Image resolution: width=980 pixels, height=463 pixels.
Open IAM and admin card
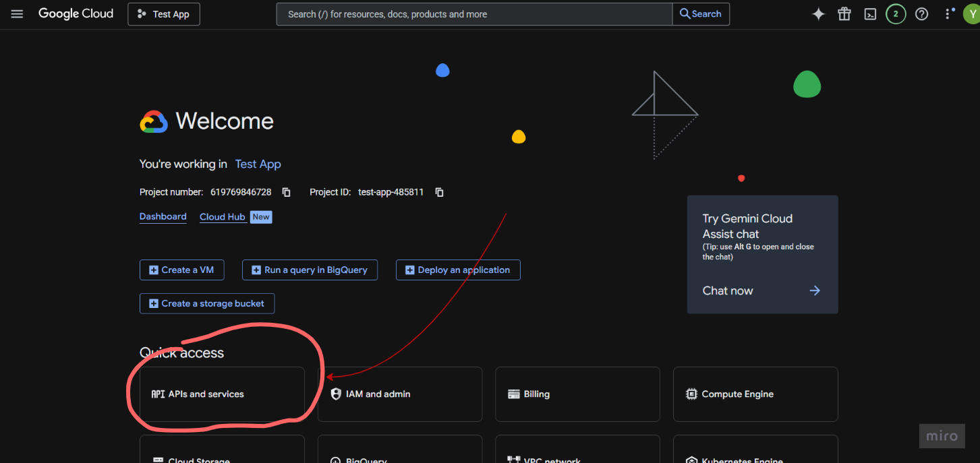pyautogui.click(x=400, y=394)
